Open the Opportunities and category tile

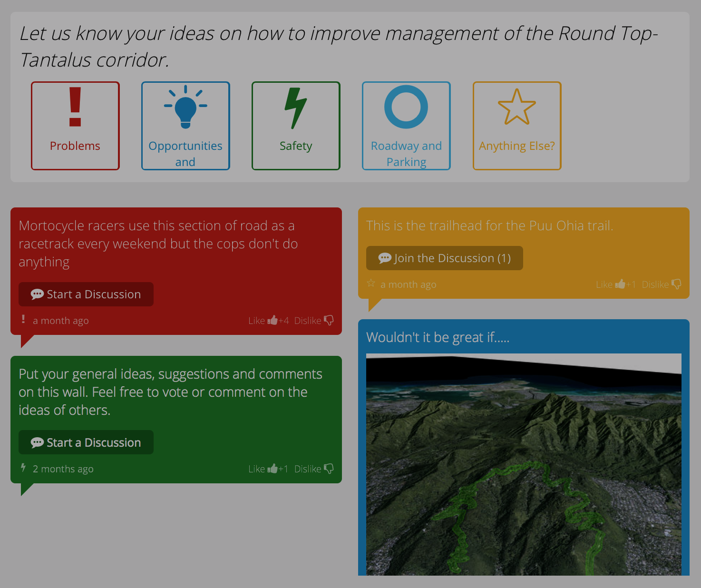[185, 126]
